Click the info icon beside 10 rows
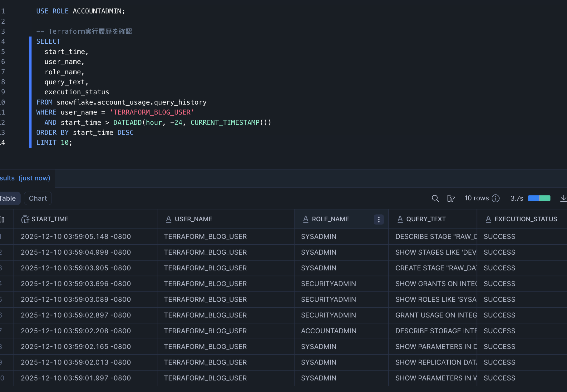 click(x=496, y=198)
